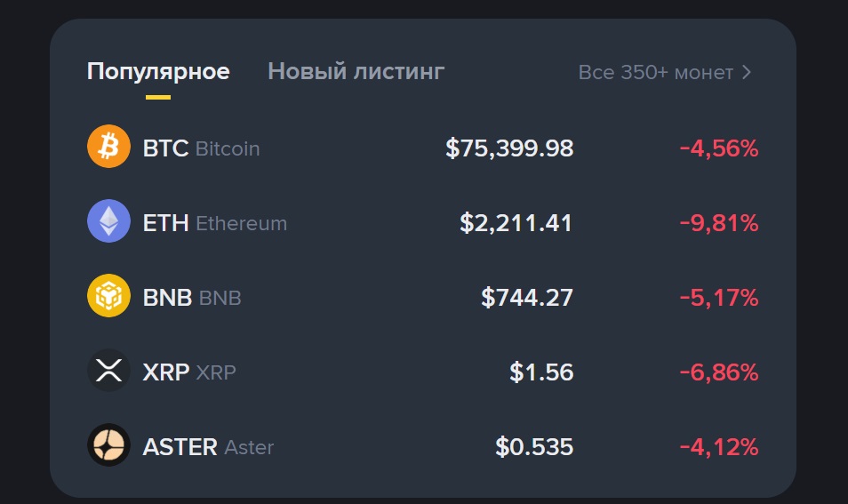Open the Новый листинг tab

click(356, 71)
